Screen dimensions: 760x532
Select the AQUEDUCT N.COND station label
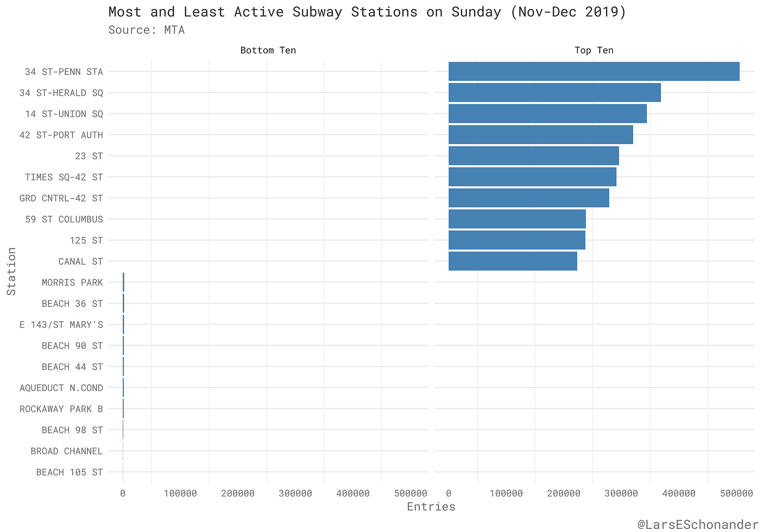tap(61, 388)
